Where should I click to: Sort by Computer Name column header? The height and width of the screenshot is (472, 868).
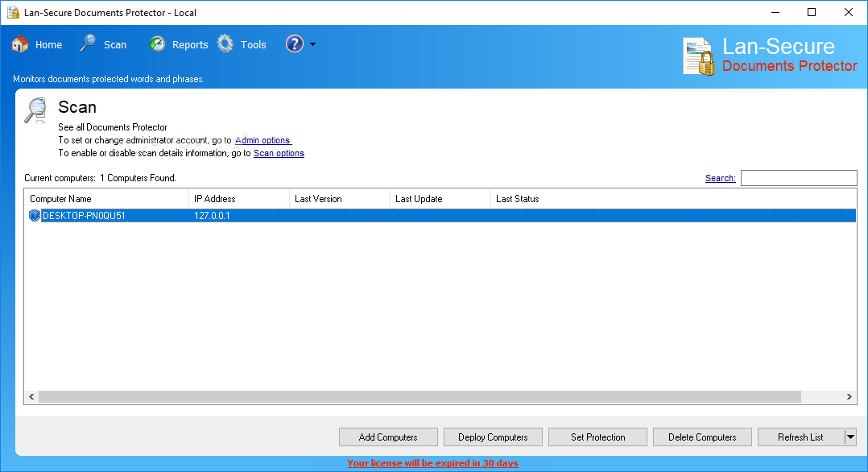106,199
